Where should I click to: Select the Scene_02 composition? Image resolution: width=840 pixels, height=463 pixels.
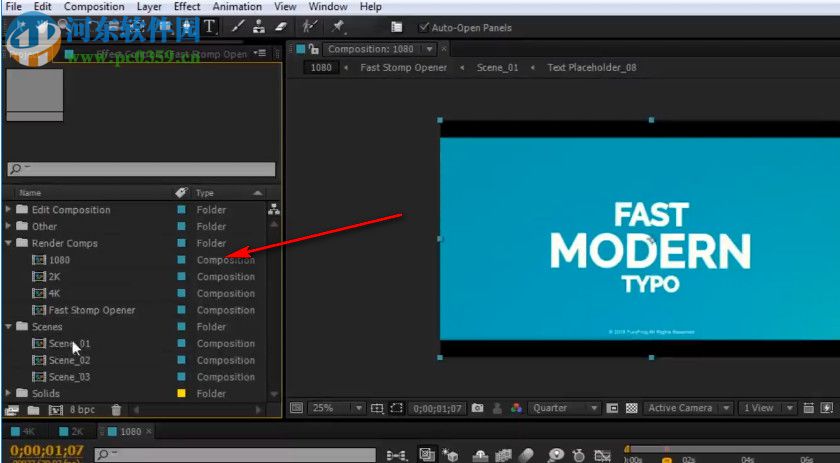pyautogui.click(x=69, y=360)
